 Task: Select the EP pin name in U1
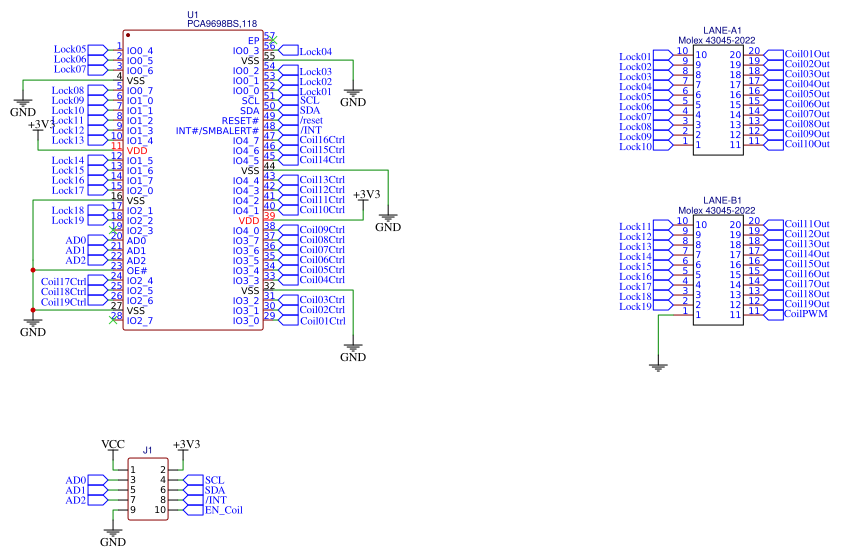(254, 41)
